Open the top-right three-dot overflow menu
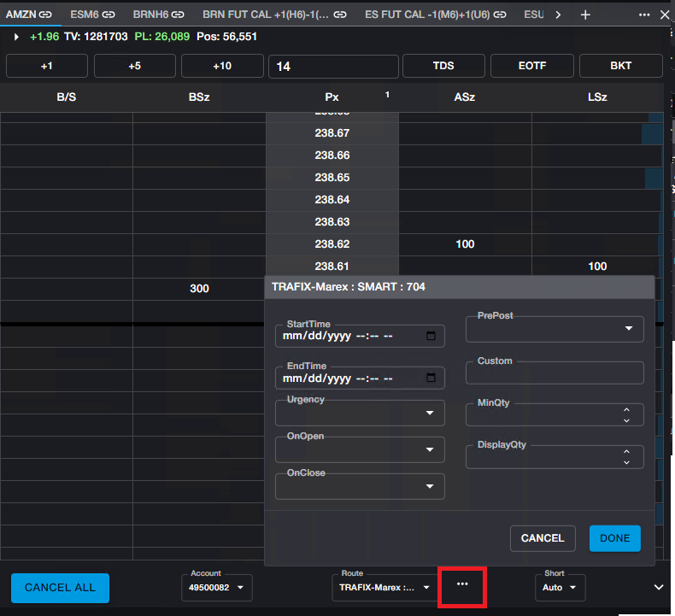This screenshot has height=616, width=675. tap(644, 15)
